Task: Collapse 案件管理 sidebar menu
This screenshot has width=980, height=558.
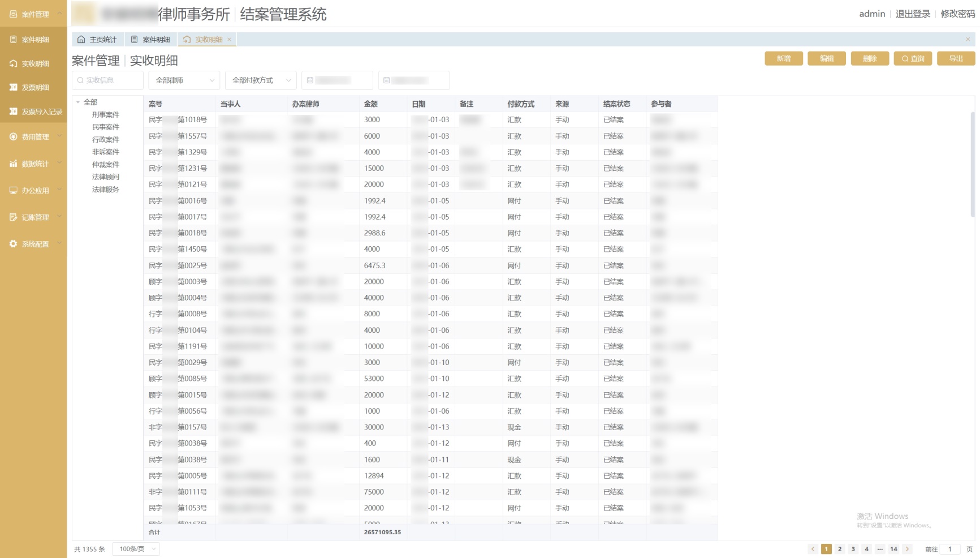Action: (x=33, y=14)
